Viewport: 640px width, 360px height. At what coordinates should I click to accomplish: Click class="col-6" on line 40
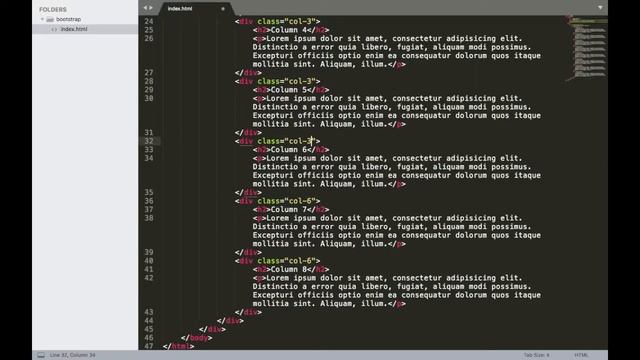[x=286, y=261]
